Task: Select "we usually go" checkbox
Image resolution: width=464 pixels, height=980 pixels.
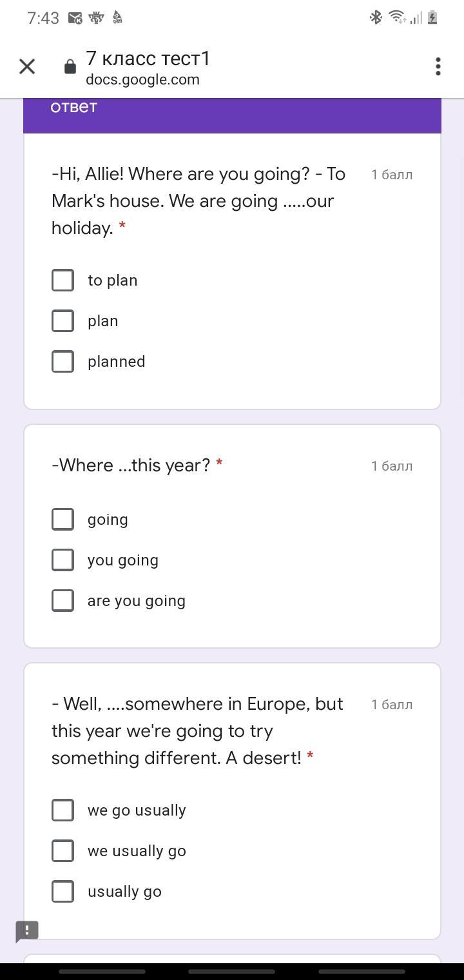Action: [63, 851]
